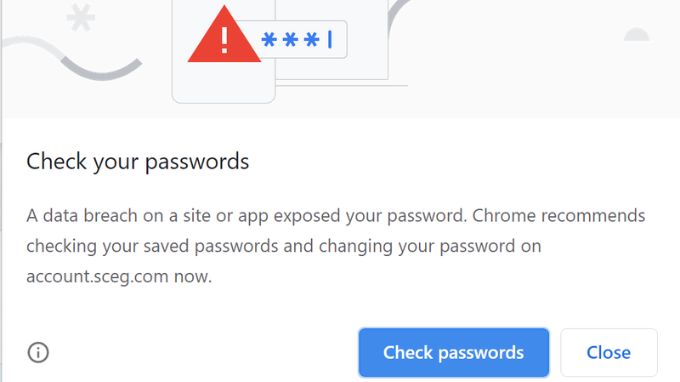Click the word "now." ending the message

point(193,277)
